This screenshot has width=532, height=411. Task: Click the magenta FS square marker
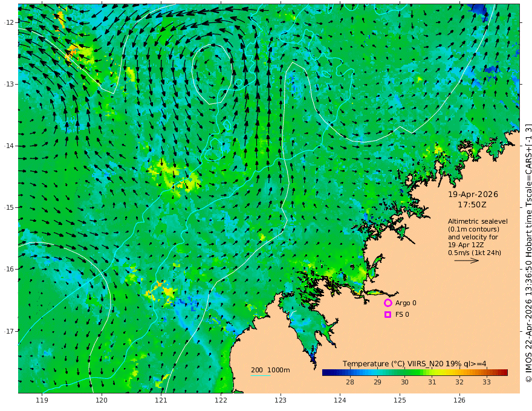click(x=388, y=315)
